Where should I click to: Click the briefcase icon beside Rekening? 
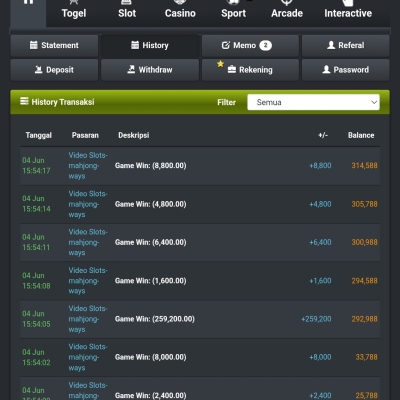(x=232, y=69)
